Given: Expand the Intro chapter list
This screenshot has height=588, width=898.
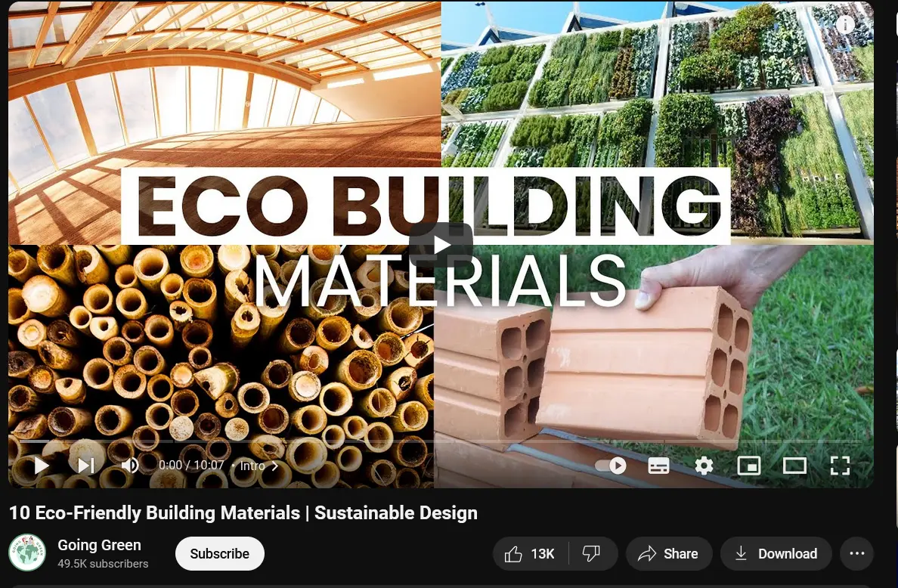Looking at the screenshot, I should [259, 466].
